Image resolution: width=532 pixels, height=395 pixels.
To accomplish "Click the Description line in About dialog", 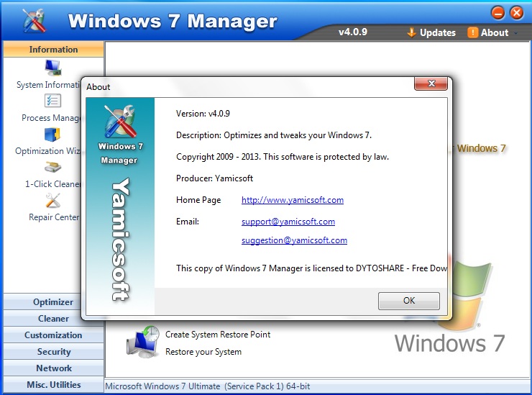I will pos(274,135).
